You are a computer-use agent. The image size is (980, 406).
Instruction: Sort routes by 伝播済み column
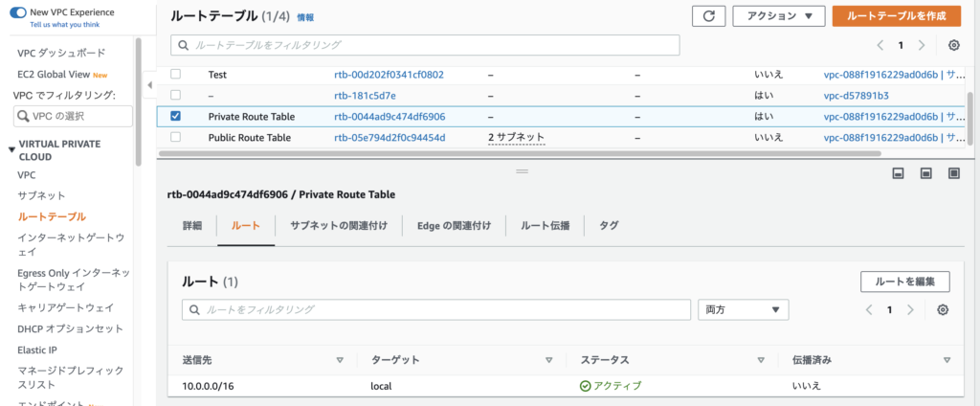coord(947,360)
